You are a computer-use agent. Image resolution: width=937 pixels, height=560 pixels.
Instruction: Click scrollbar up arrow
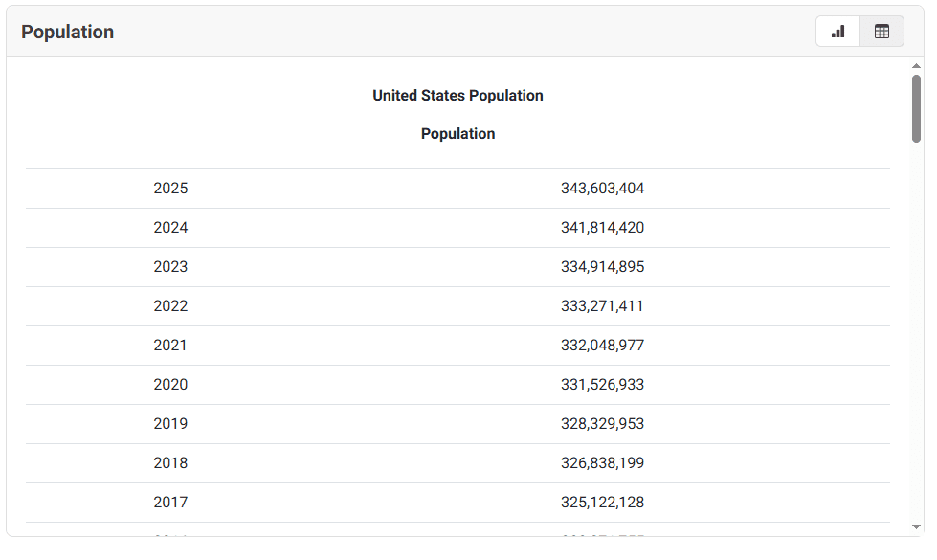916,66
